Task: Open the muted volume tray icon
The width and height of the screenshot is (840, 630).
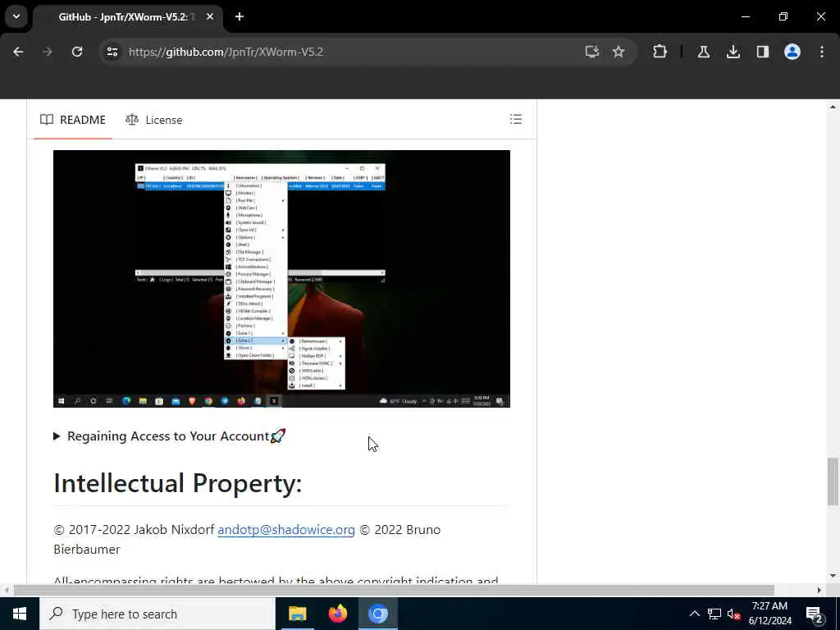Action: coord(733,614)
